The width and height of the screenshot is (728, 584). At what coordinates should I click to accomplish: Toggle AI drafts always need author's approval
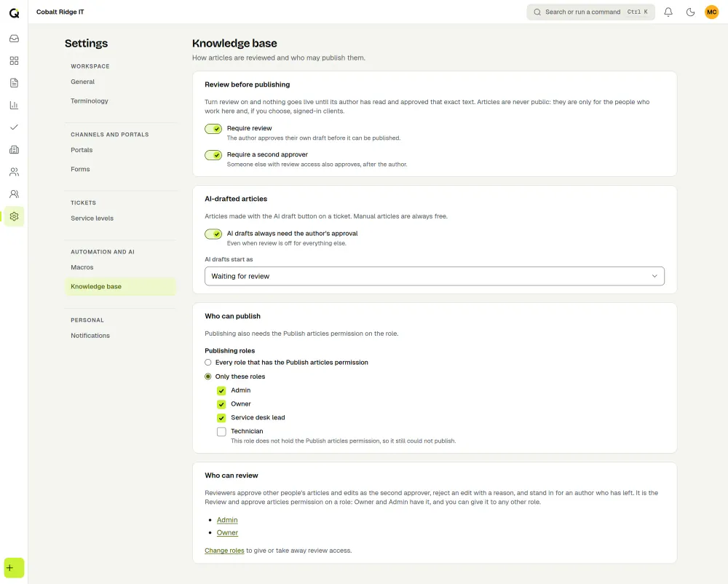coord(213,234)
